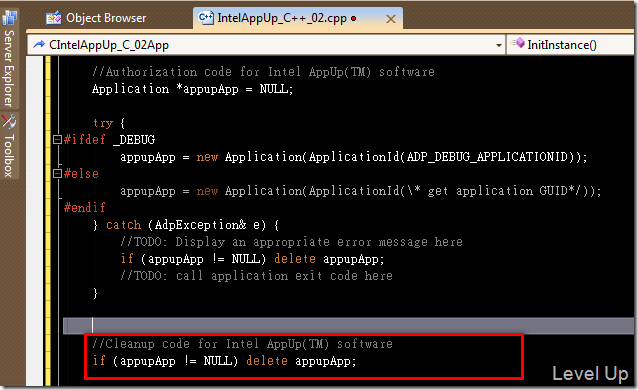Click ADP_DEBUG_APPLICATIONID in the code

(487, 157)
